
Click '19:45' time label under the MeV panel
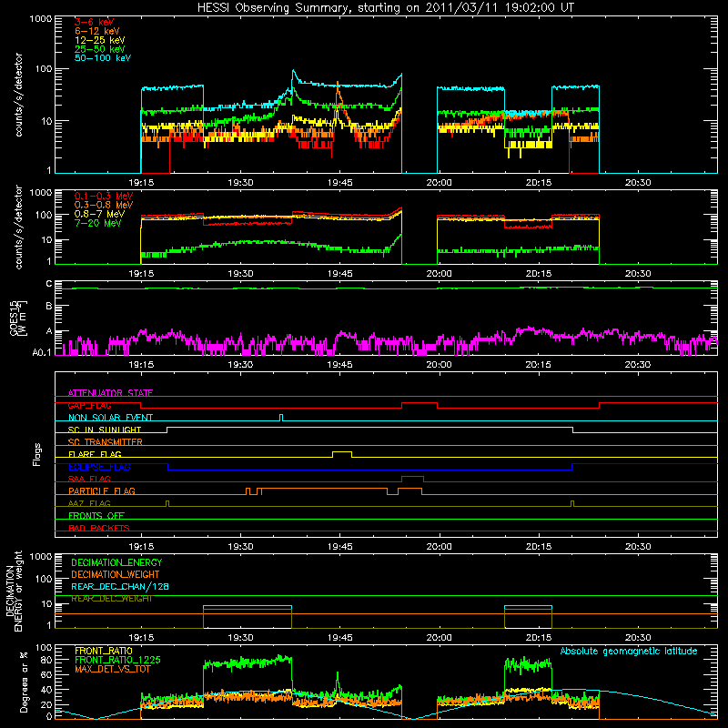339,274
